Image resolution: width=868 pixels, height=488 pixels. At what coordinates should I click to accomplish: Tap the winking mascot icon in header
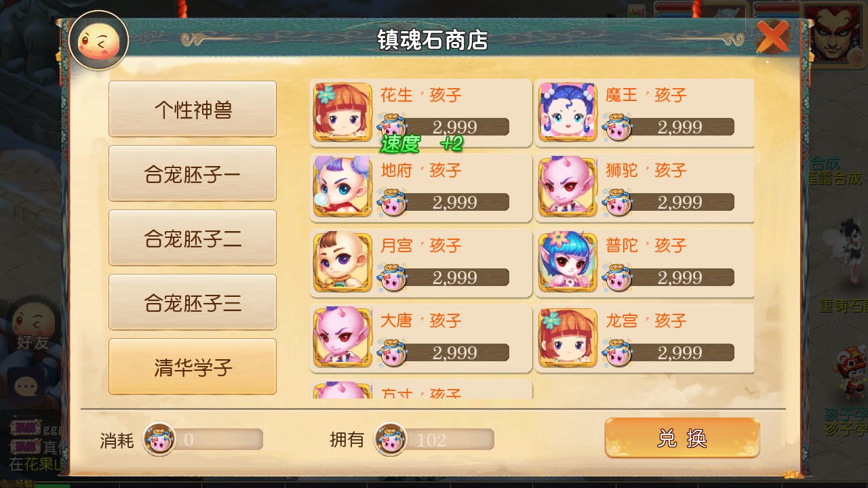pos(99,40)
